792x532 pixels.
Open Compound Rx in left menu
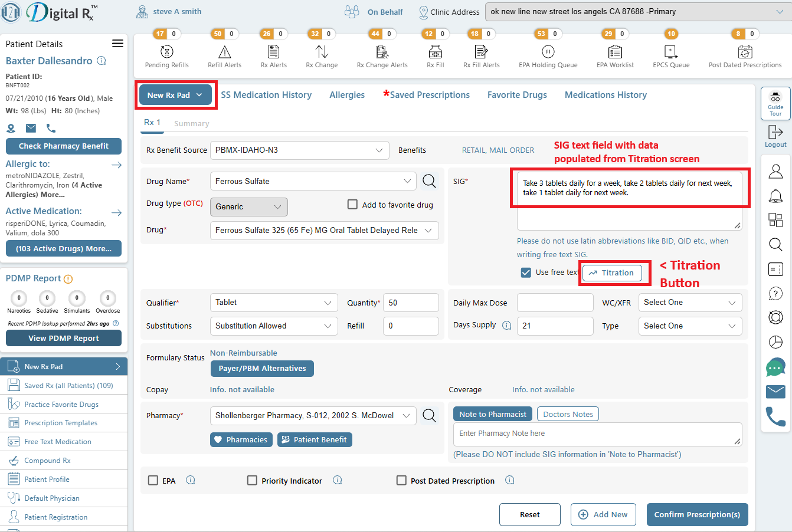64,461
